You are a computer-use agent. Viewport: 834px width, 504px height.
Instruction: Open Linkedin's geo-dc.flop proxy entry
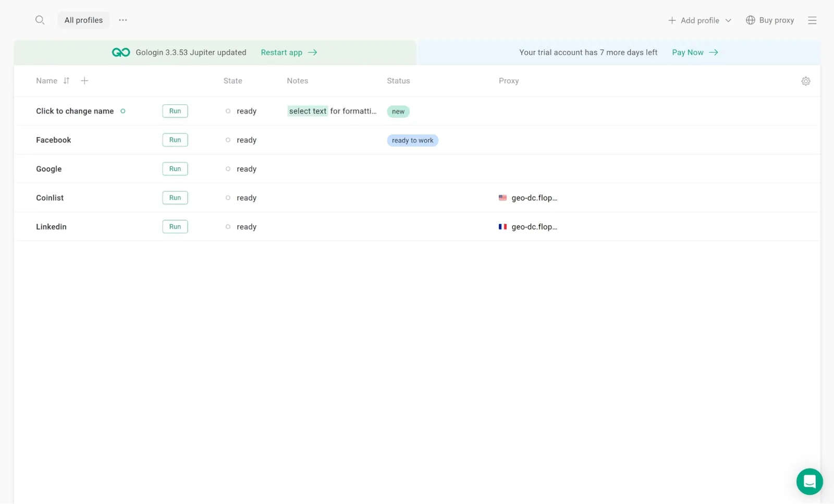pos(534,227)
